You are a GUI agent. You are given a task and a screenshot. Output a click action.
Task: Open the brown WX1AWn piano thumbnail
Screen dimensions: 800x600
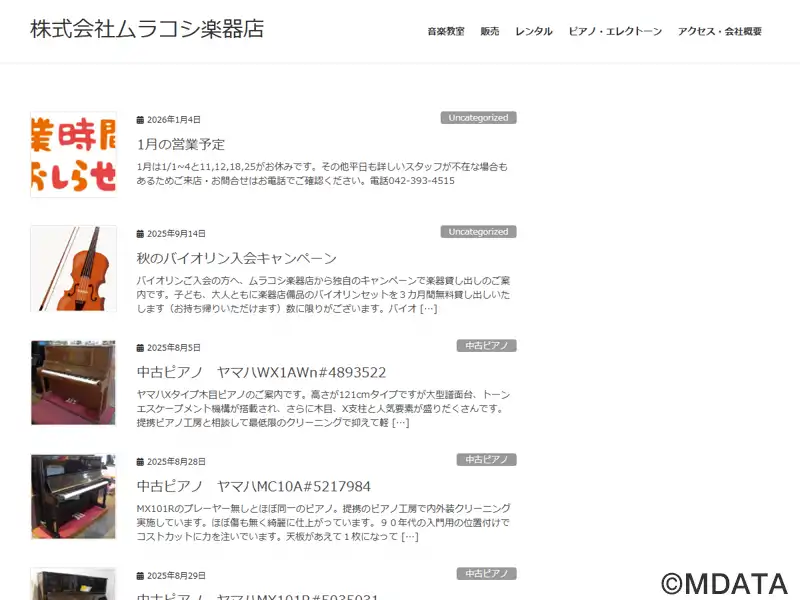[x=73, y=383]
